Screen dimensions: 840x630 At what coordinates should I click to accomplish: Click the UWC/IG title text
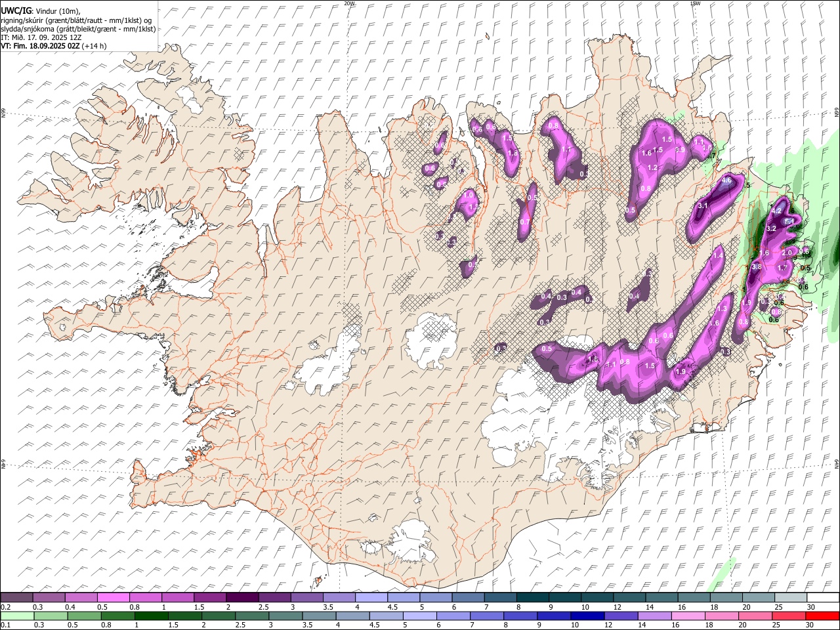pyautogui.click(x=16, y=11)
